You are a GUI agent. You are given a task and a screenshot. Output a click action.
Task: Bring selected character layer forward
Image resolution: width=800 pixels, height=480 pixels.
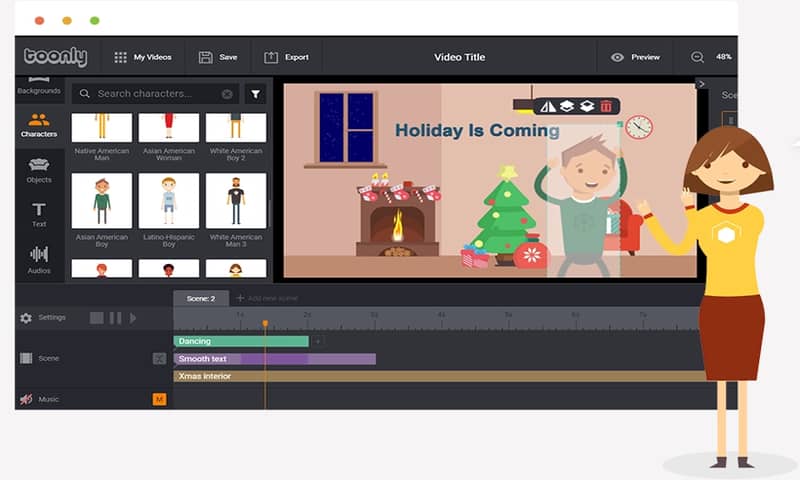[x=566, y=106]
